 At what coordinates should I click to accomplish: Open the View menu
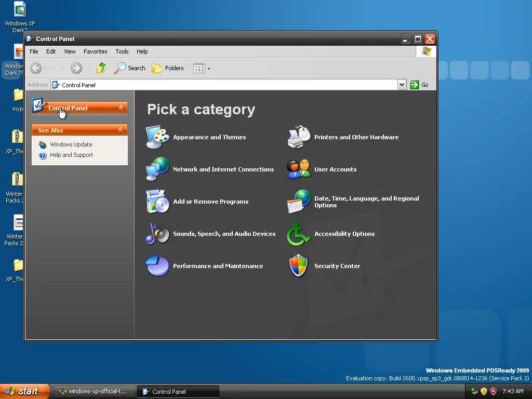coord(70,51)
